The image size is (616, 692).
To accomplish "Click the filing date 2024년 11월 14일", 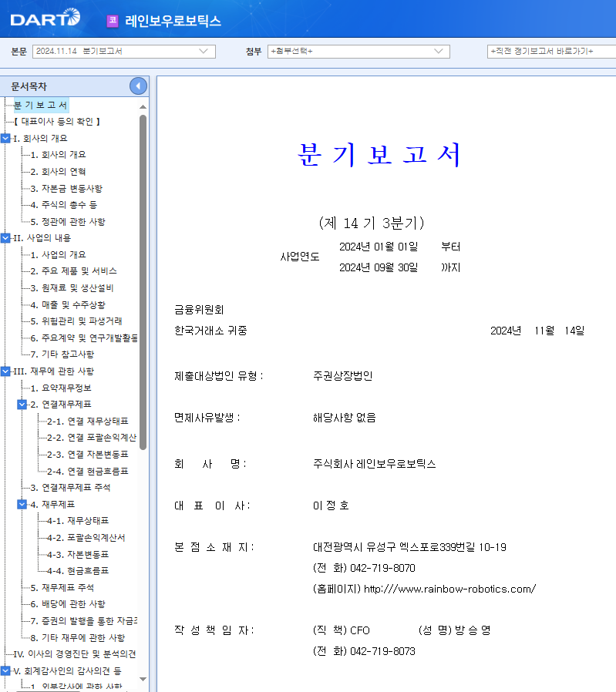I will (x=537, y=331).
